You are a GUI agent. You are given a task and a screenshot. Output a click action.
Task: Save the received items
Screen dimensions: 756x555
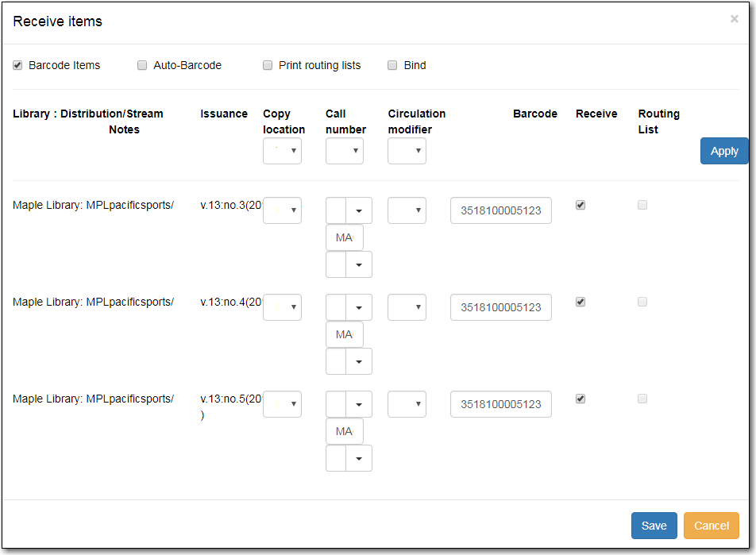coord(654,526)
